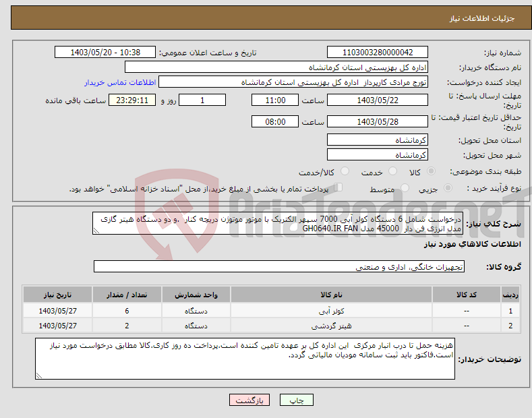Screen dimensions: 532x418
Task: Click the price validity date 1403/05/28 field
Action: pos(378,121)
